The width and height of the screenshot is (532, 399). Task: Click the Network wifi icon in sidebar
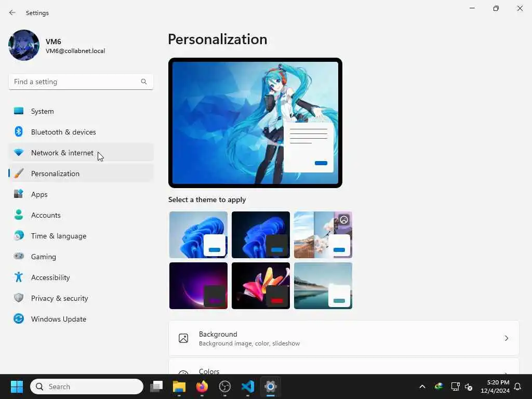click(19, 153)
